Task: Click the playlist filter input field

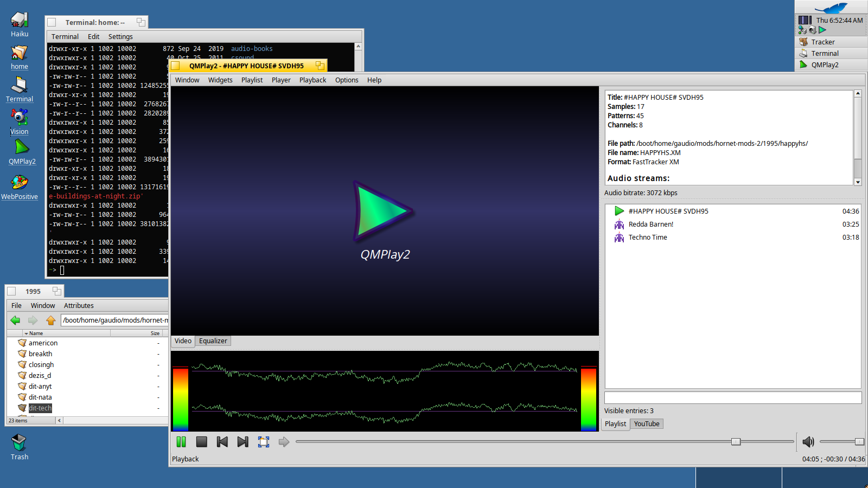Action: (x=733, y=397)
